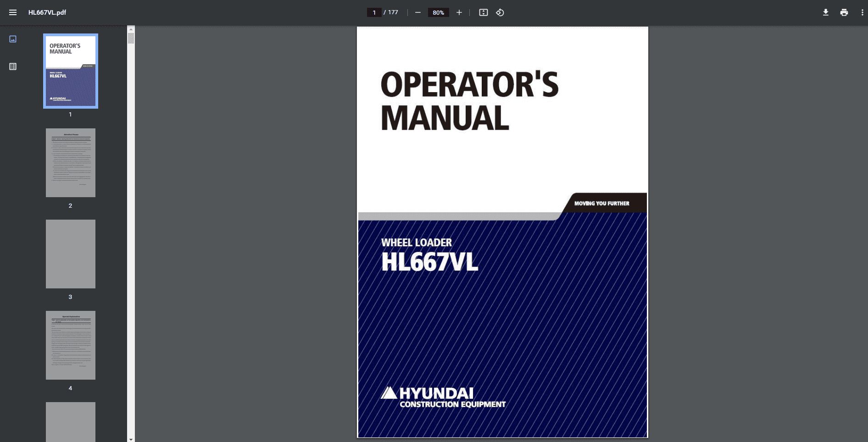
Task: Open the PDF viewer menu
Action: [13, 12]
